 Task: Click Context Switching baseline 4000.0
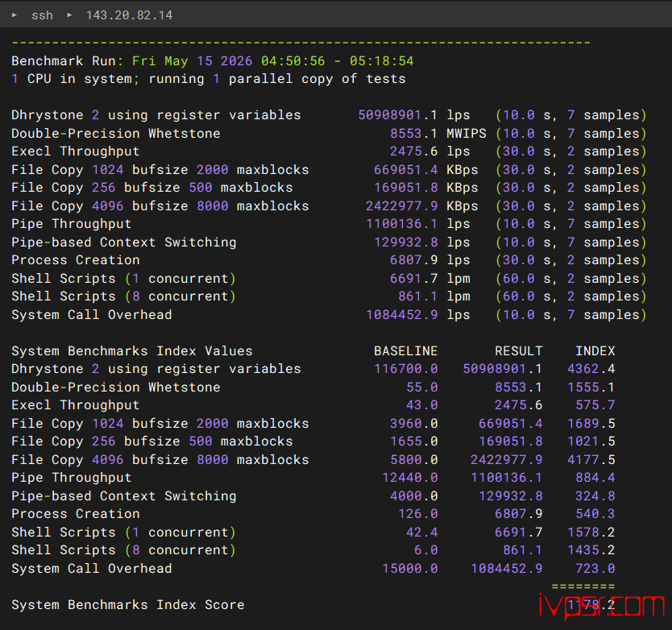pos(414,495)
